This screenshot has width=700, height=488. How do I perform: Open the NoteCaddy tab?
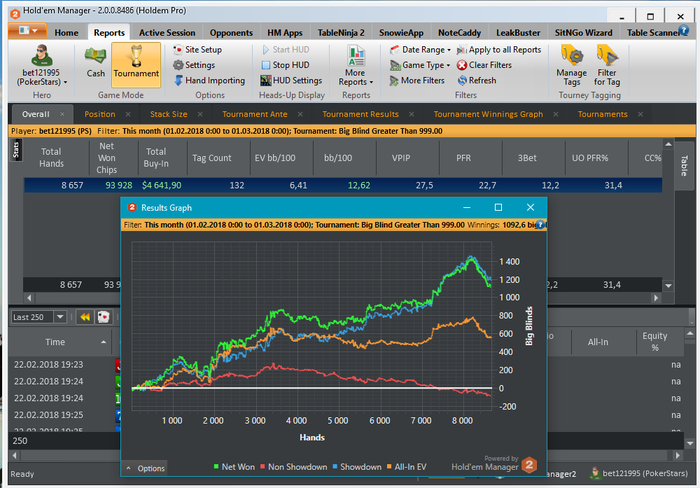pyautogui.click(x=459, y=33)
